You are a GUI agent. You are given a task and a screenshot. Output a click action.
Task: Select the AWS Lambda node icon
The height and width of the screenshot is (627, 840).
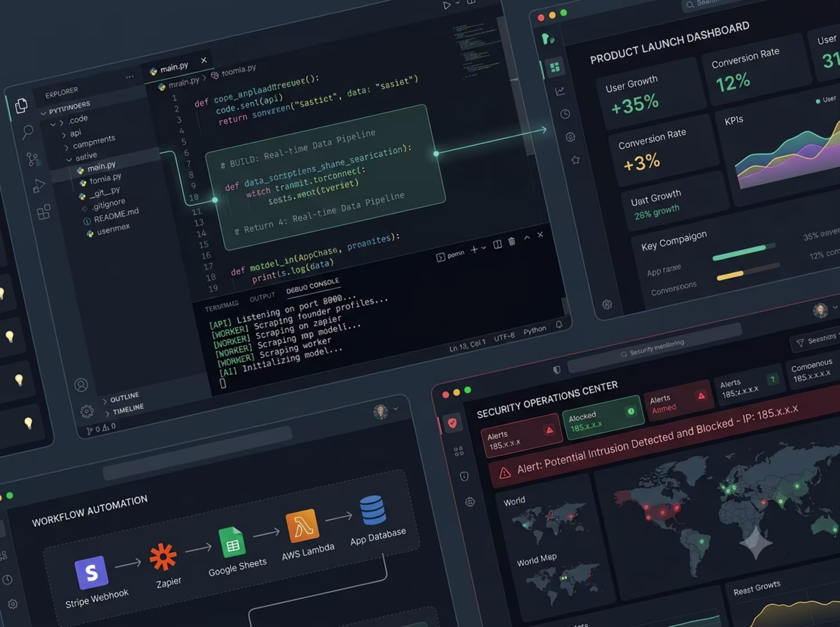click(302, 526)
